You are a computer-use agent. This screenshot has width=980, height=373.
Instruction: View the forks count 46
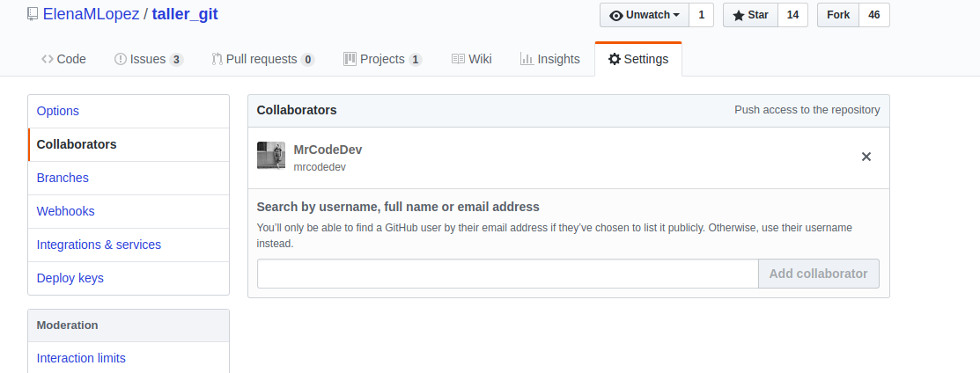[x=874, y=15]
